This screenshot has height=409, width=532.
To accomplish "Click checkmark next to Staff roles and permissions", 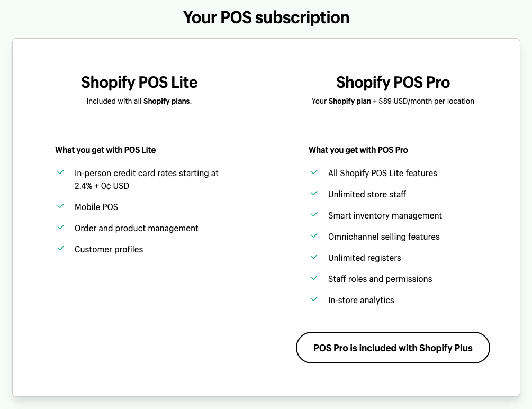I will click(314, 278).
